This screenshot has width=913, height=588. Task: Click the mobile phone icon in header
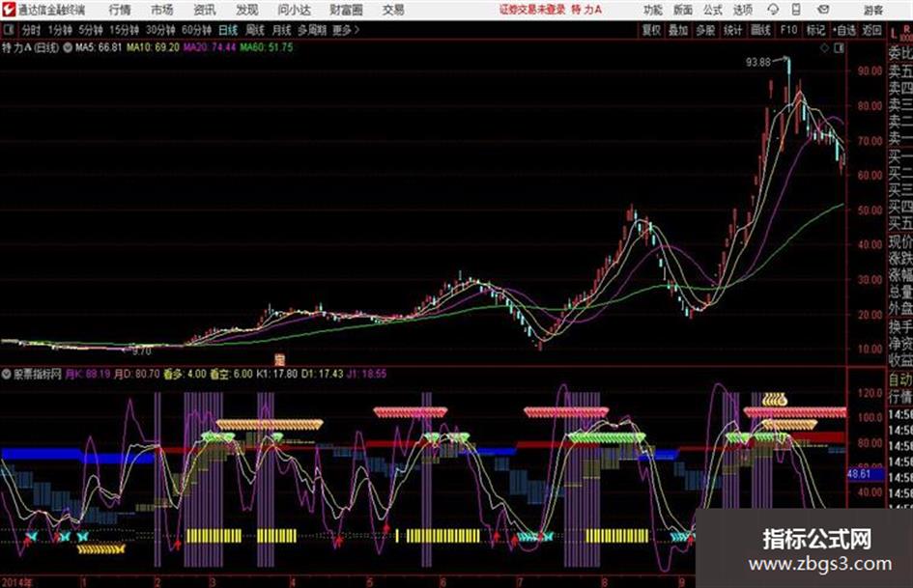[796, 10]
